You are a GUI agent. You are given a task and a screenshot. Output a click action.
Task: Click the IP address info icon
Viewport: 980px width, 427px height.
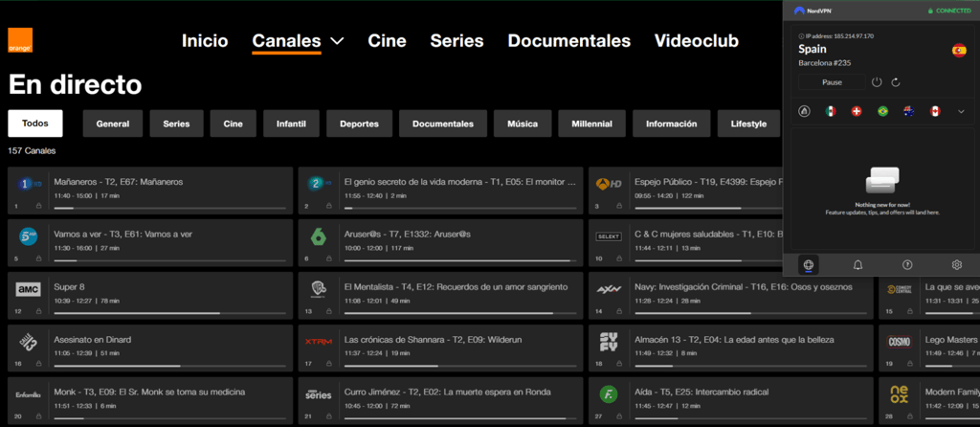click(x=802, y=35)
